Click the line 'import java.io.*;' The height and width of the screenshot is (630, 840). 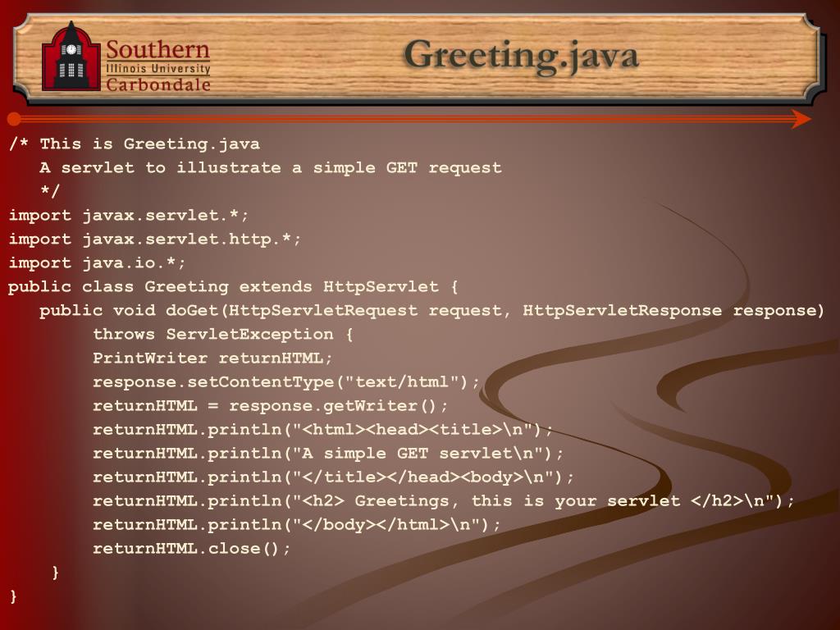(97, 262)
